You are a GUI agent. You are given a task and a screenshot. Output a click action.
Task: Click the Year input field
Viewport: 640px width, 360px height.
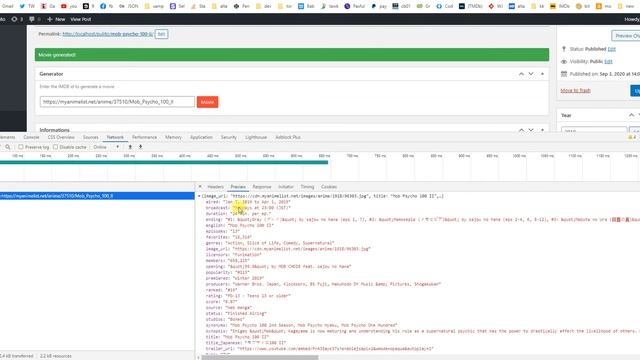pos(594,131)
